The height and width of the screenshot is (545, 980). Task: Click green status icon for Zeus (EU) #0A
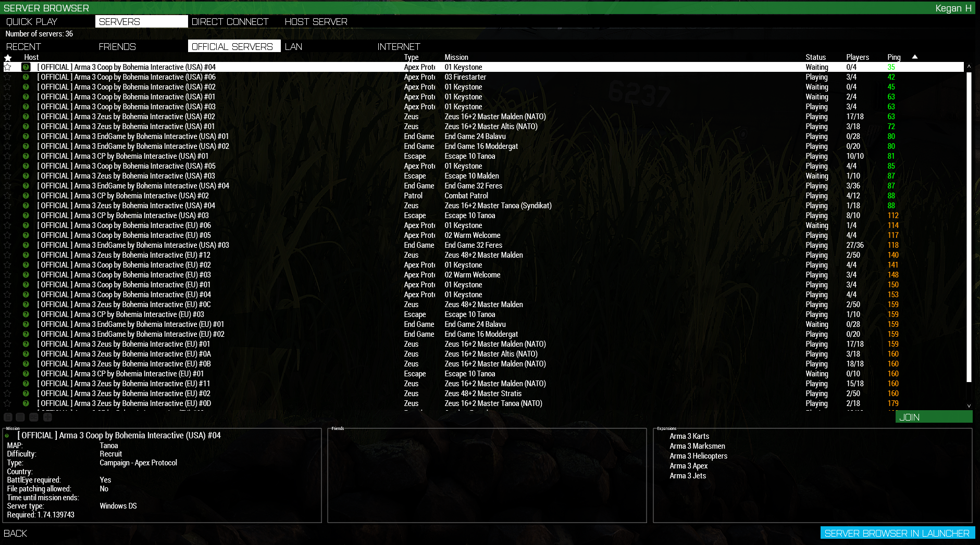pos(26,354)
